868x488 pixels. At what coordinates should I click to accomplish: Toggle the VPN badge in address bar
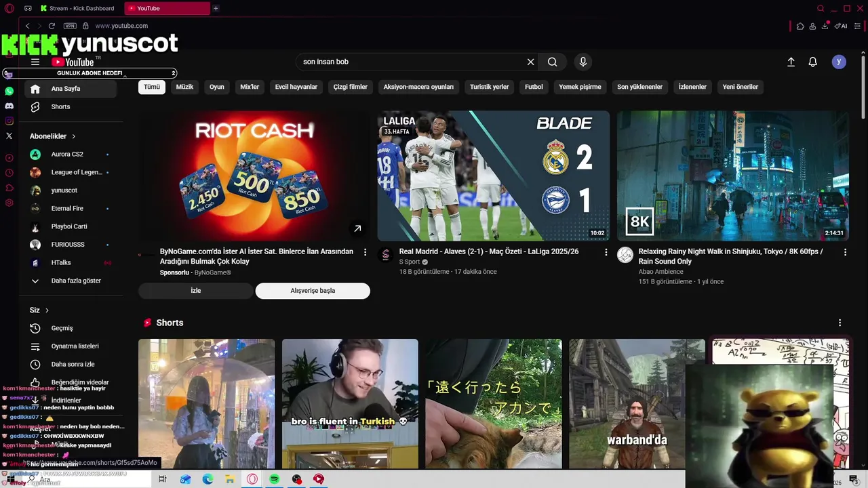point(70,26)
